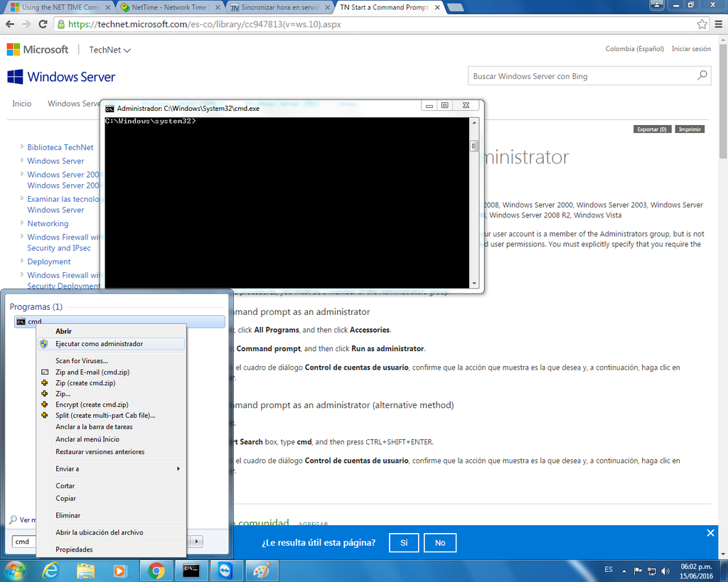The width and height of the screenshot is (728, 582).
Task: Click the shield icon beside Ejecutar como administrador
Action: [44, 344]
